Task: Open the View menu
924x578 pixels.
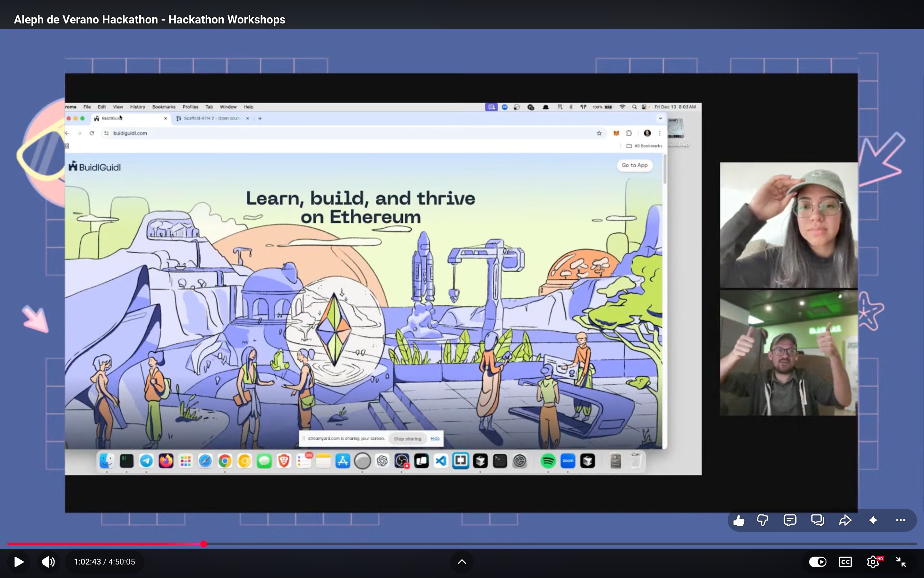Action: click(x=118, y=107)
